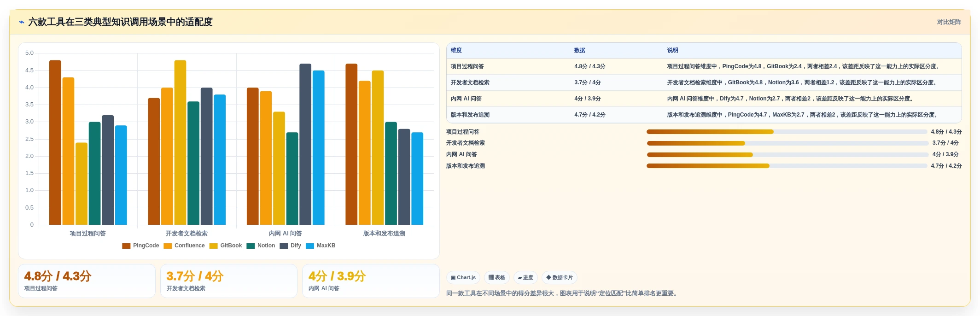Viewport: 980px width, 316px height.
Task: Open the 4分 / 3.9分 data card
Action: 371,281
